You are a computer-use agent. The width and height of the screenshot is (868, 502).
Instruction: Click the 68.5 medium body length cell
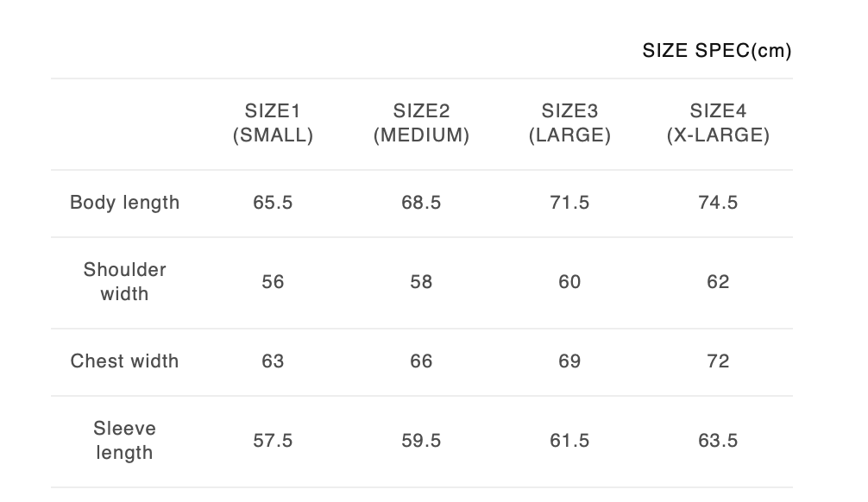pyautogui.click(x=421, y=203)
